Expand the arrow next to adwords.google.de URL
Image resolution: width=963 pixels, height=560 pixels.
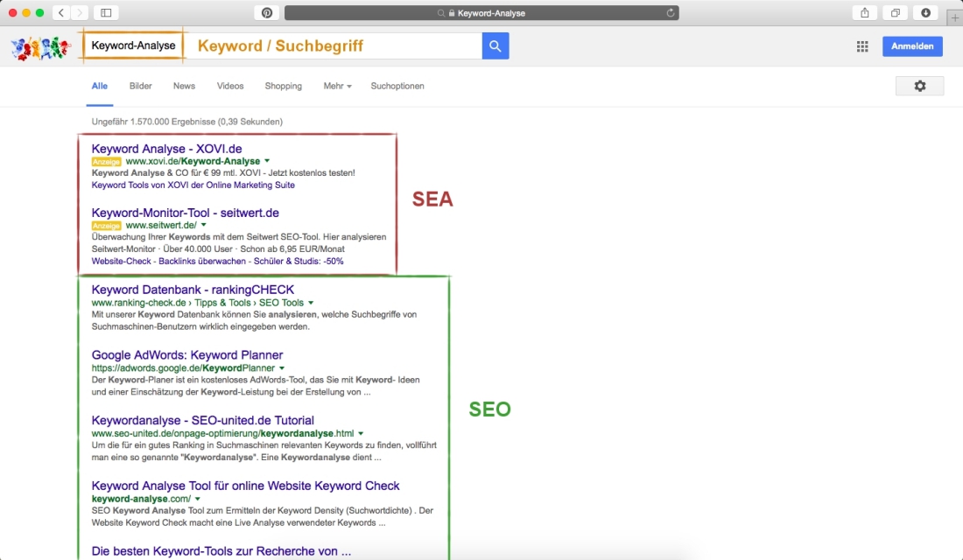tap(282, 368)
